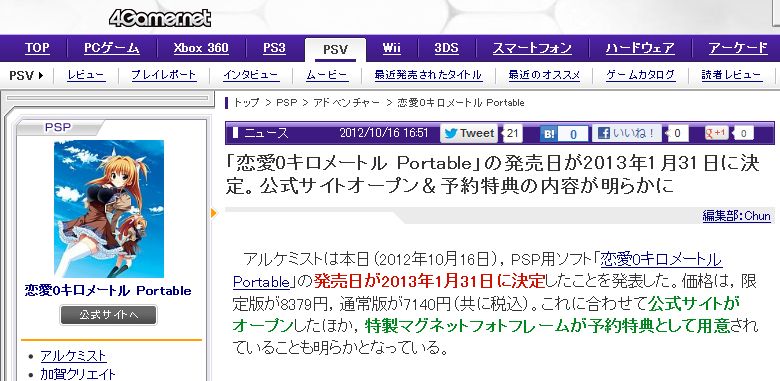Open the 読者レビュー submenu link

click(731, 76)
